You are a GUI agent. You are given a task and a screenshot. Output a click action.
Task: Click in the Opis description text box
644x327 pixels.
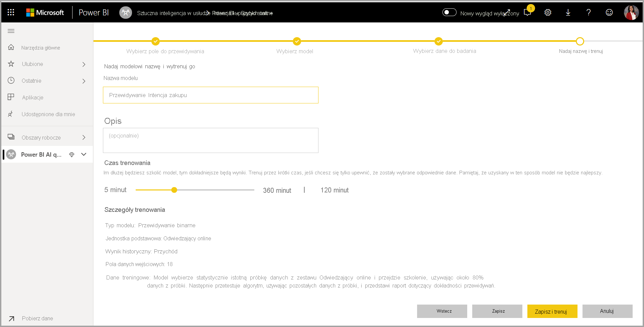point(211,140)
